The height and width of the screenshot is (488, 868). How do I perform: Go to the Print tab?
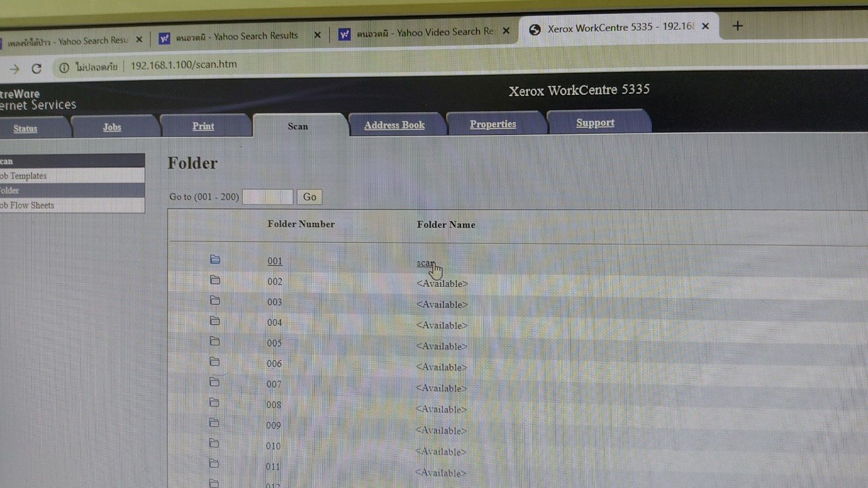coord(203,126)
